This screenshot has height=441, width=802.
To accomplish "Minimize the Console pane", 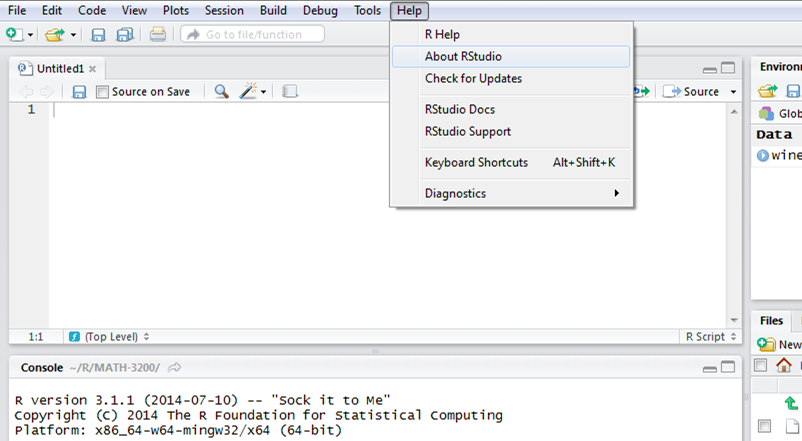I will click(x=709, y=368).
